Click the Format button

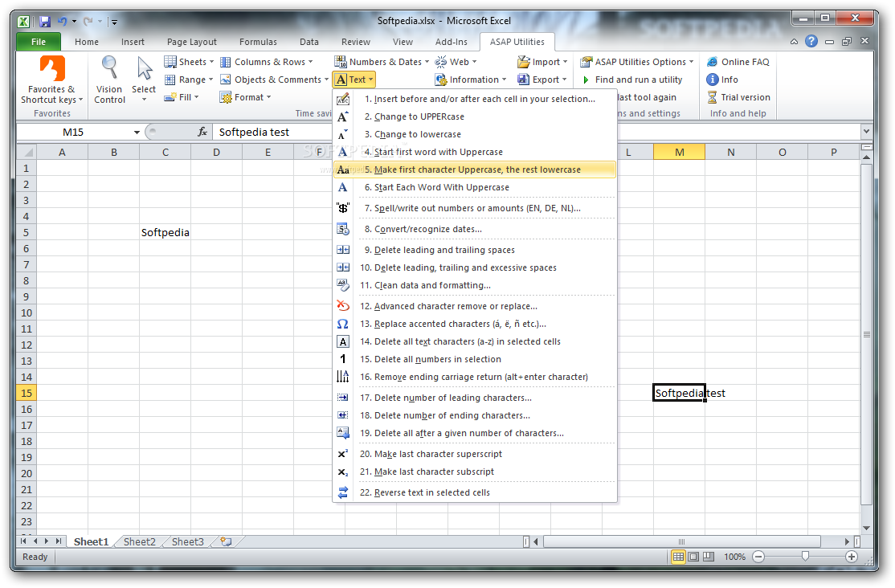click(x=245, y=97)
